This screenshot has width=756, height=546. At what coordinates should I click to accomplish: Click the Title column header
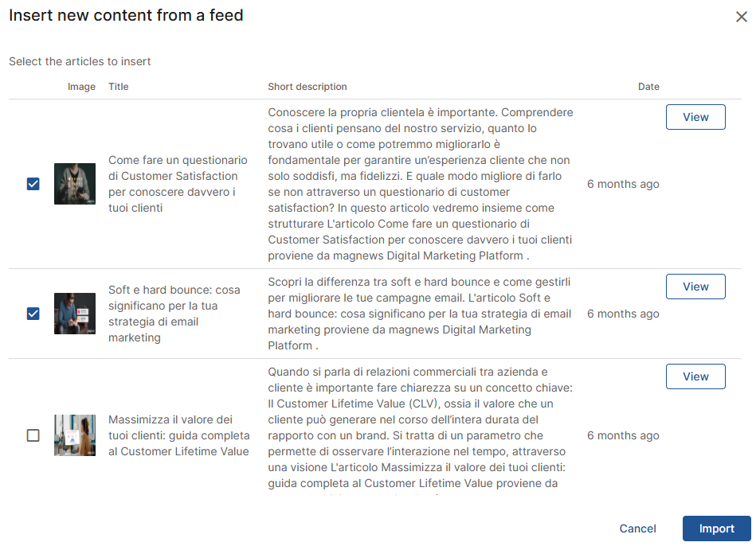point(119,87)
